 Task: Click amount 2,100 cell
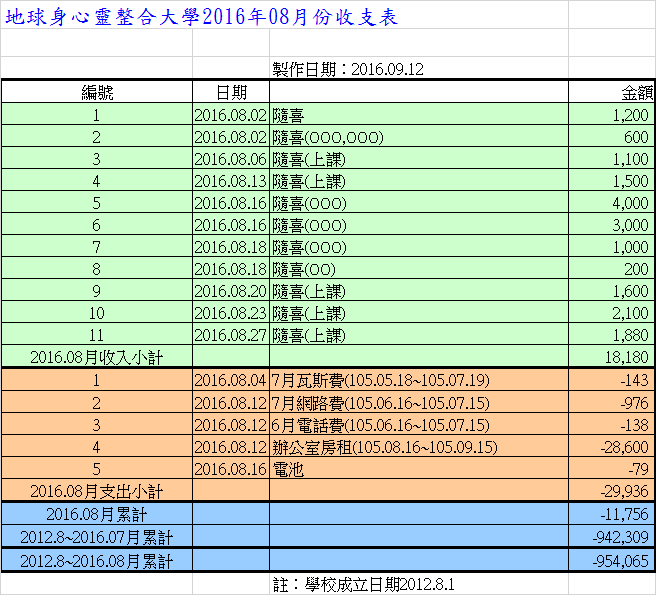(611, 313)
